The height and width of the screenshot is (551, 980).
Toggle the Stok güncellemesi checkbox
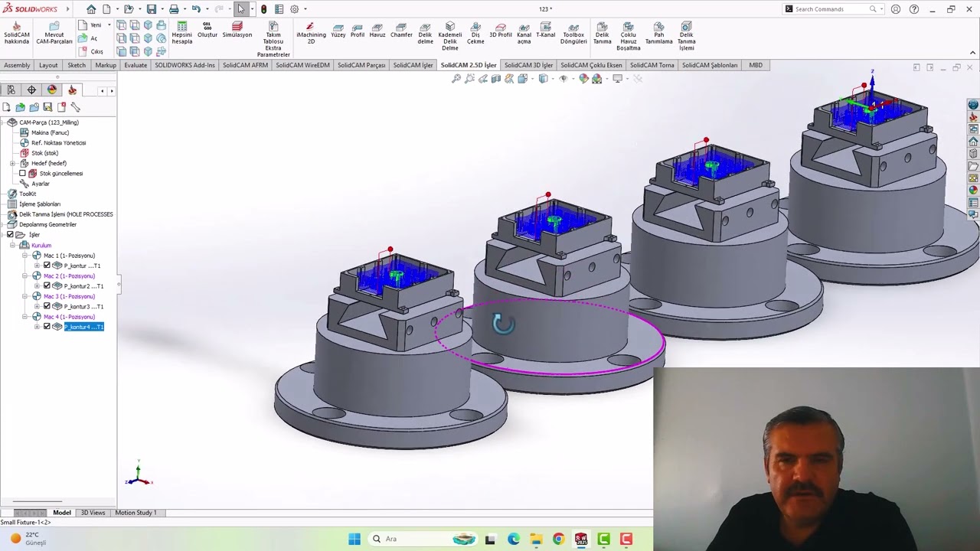[22, 173]
